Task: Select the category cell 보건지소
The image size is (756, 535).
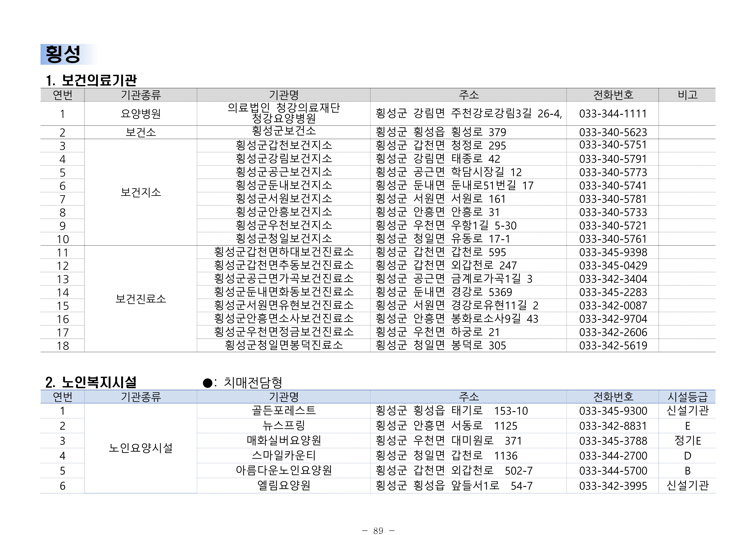Action: click(141, 192)
